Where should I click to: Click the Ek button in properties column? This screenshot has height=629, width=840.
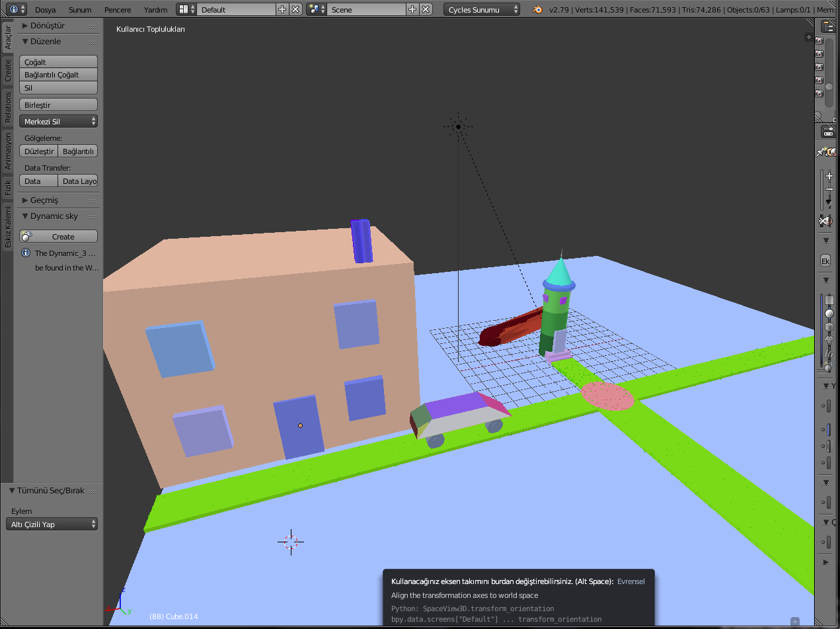tap(825, 261)
